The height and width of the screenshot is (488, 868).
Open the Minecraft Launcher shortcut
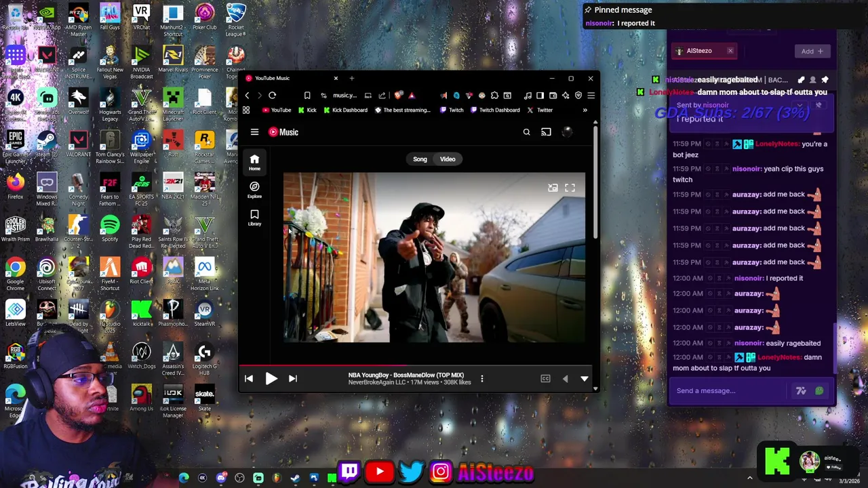[x=173, y=104]
